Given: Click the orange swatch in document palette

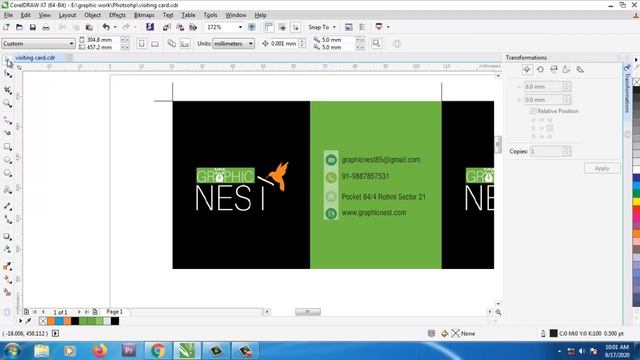Looking at the screenshot, I should 51,321.
